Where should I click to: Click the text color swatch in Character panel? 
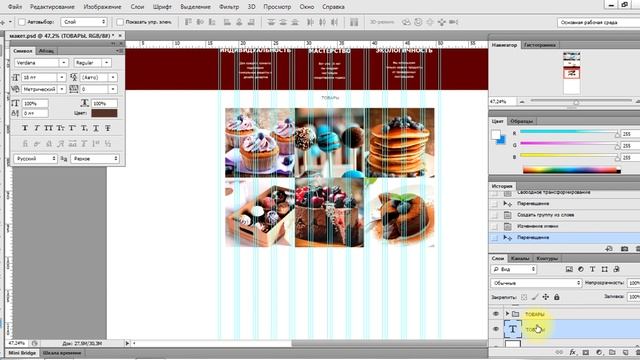point(104,113)
